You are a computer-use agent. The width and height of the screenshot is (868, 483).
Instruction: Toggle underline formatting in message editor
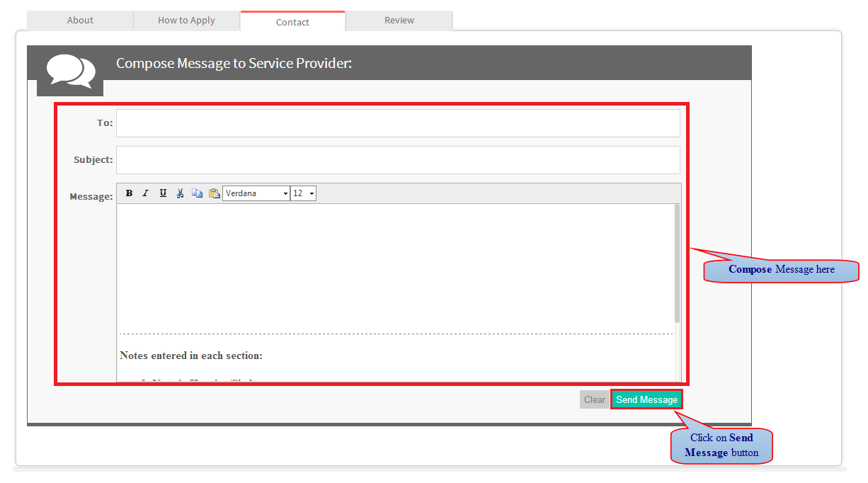click(163, 193)
